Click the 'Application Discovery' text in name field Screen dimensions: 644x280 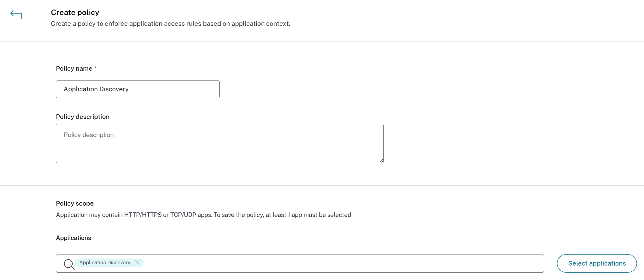(x=96, y=89)
